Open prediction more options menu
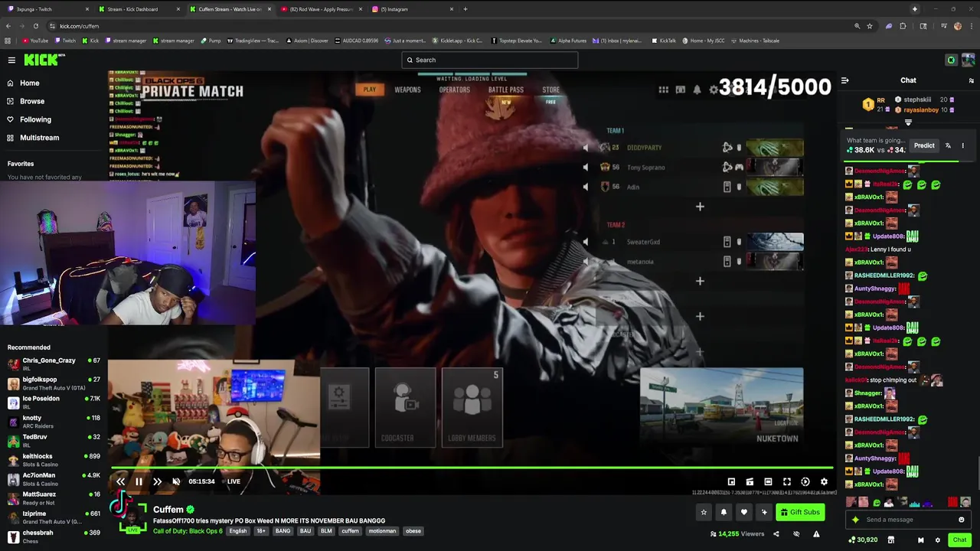The width and height of the screenshot is (980, 551). point(963,145)
